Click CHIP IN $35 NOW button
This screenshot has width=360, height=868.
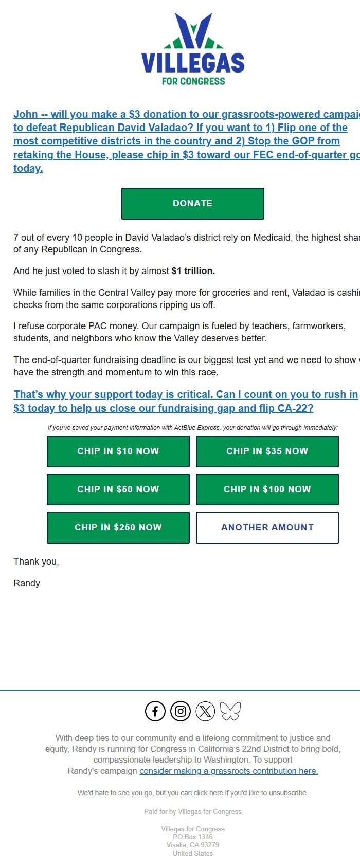tap(267, 451)
